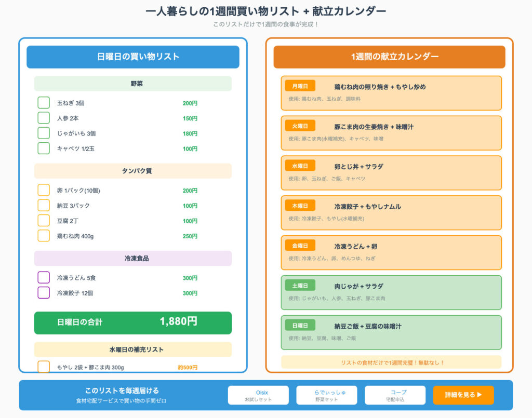Image resolution: width=532 pixels, height=418 pixels.
Task: Check off キャベツ 1/2玉
Action: pos(44,149)
